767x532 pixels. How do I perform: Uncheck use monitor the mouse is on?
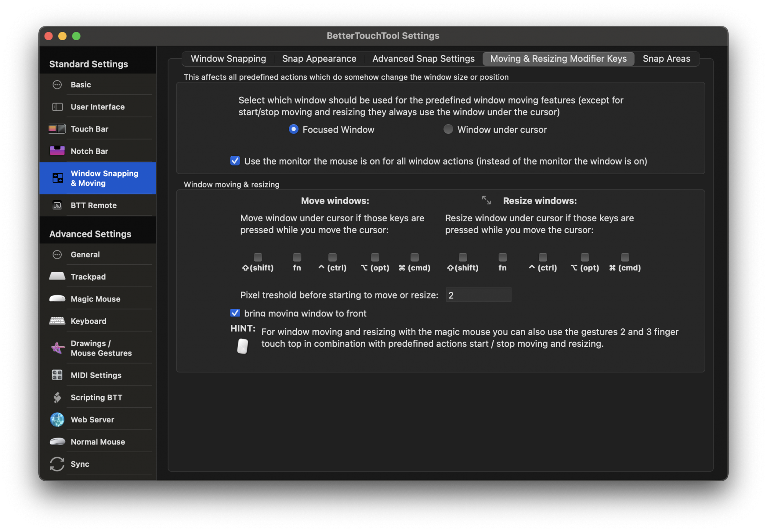tap(235, 161)
